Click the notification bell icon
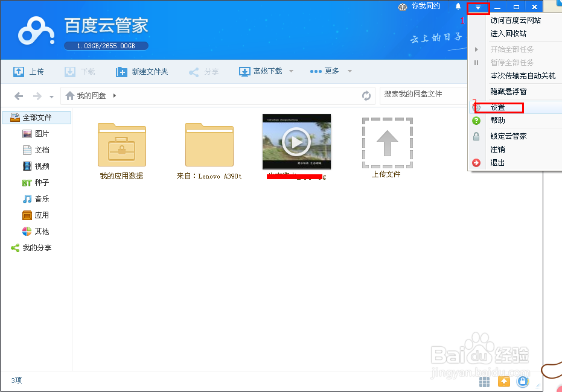This screenshot has height=392, width=562. click(458, 7)
